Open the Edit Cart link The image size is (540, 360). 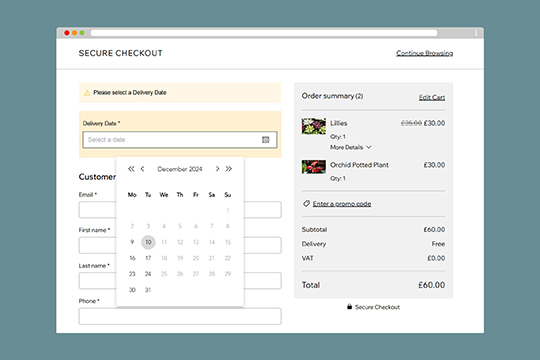(432, 97)
